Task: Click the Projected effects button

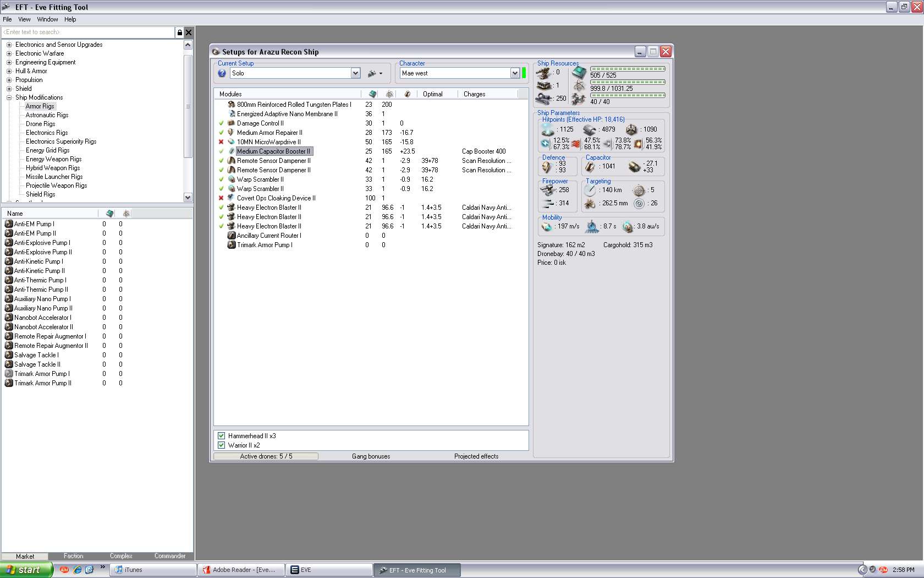Action: tap(476, 456)
